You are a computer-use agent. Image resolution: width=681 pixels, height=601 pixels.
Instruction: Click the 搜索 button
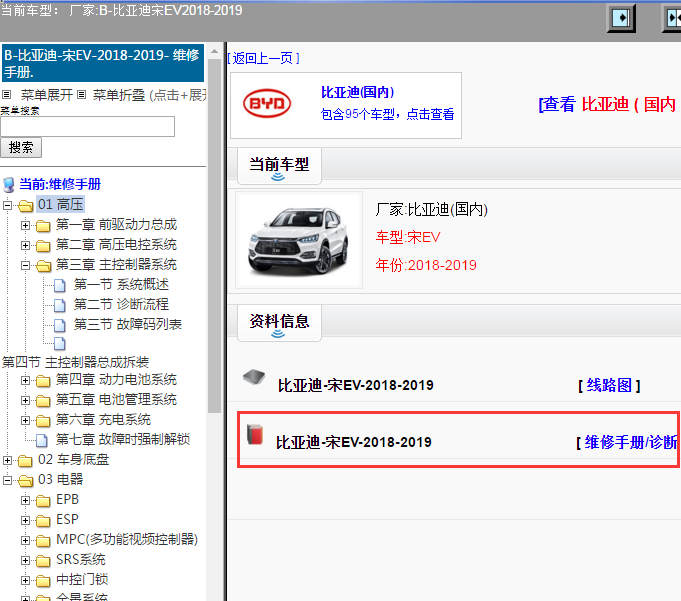click(21, 147)
